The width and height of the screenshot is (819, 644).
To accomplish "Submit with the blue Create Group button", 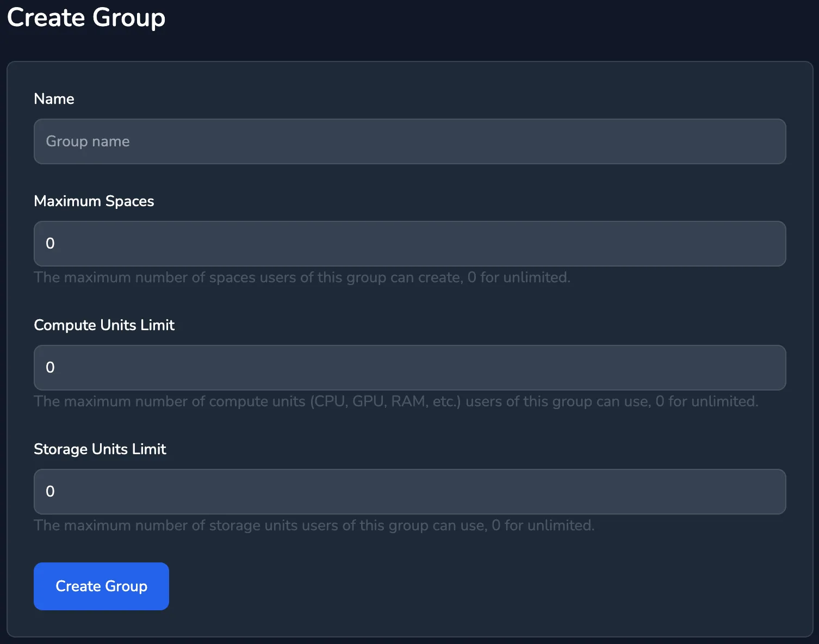I will 101,586.
